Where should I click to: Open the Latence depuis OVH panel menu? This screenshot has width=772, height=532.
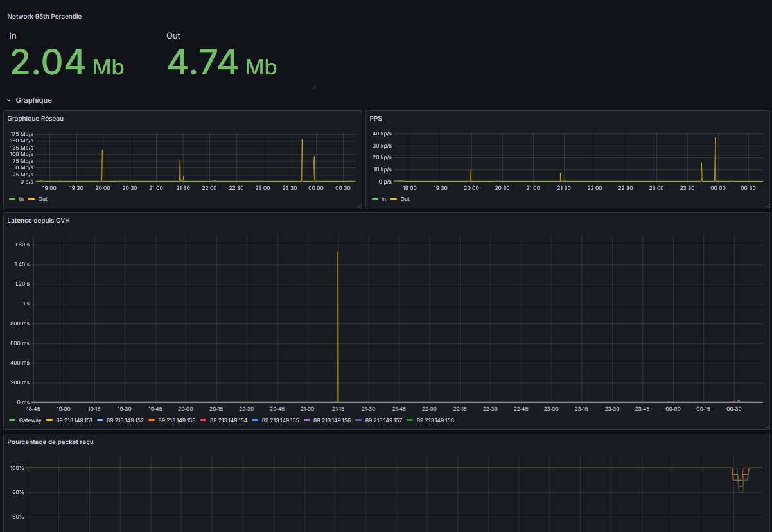pyautogui.click(x=38, y=221)
